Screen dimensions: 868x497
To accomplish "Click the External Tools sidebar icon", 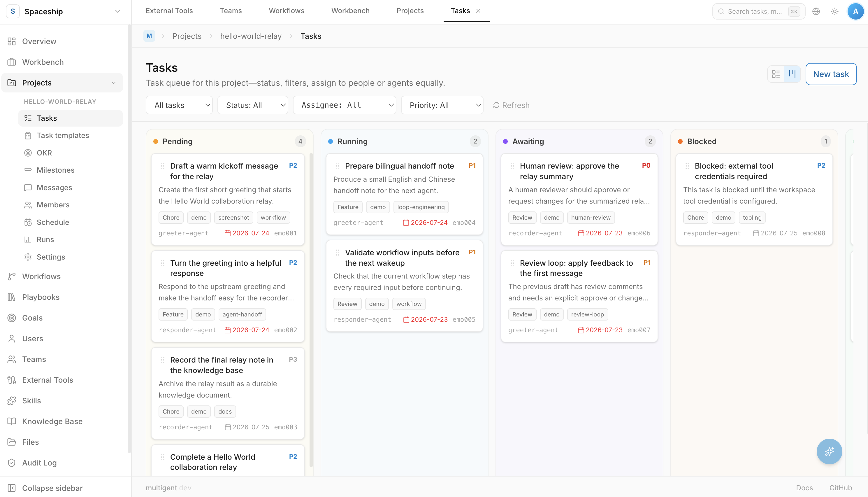I will coord(12,380).
